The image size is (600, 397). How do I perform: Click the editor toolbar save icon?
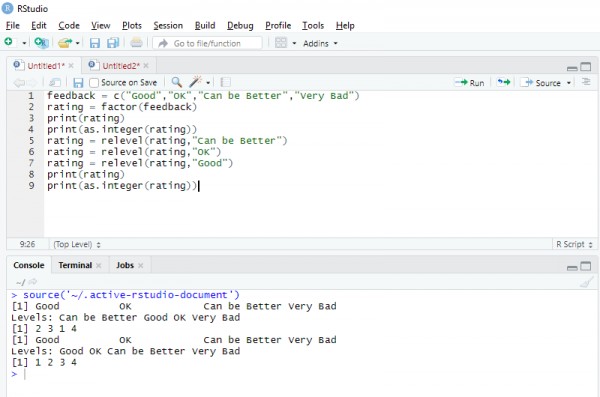(78, 83)
